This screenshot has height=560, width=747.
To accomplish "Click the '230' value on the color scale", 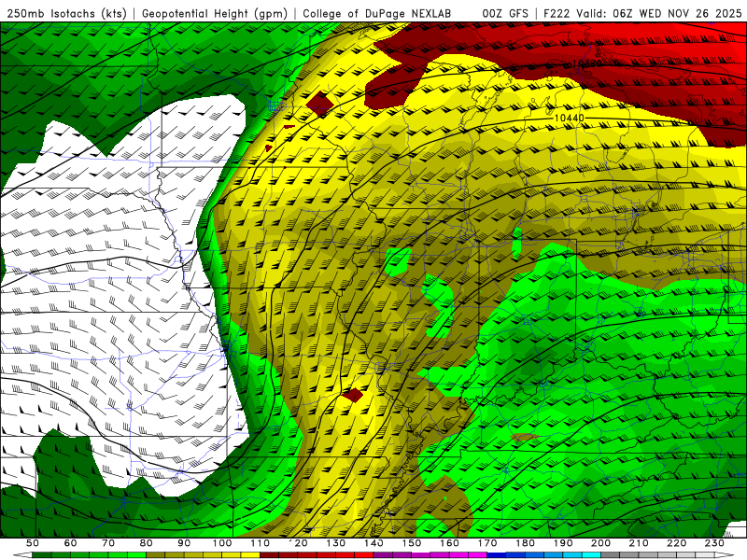I will (x=714, y=543).
